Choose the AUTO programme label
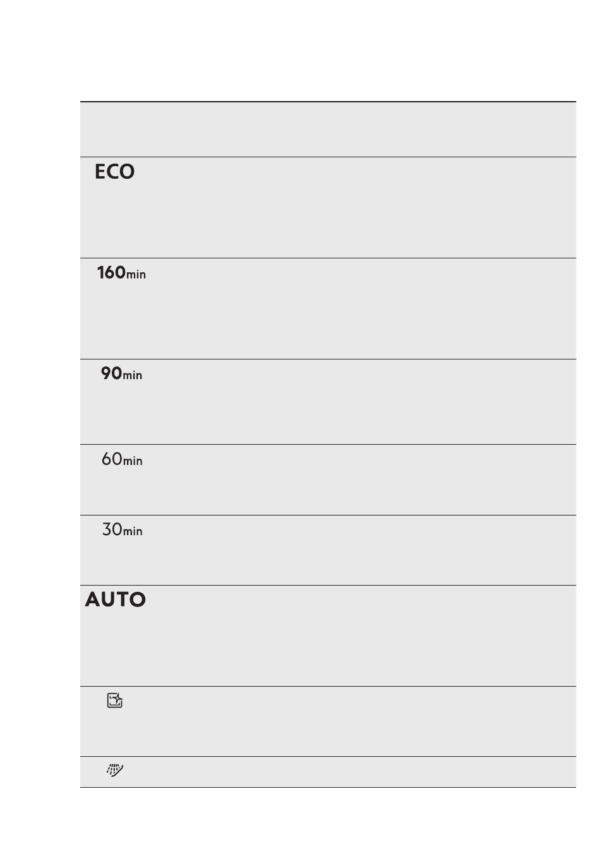Image resolution: width=600 pixels, height=868 pixels. pyautogui.click(x=116, y=600)
